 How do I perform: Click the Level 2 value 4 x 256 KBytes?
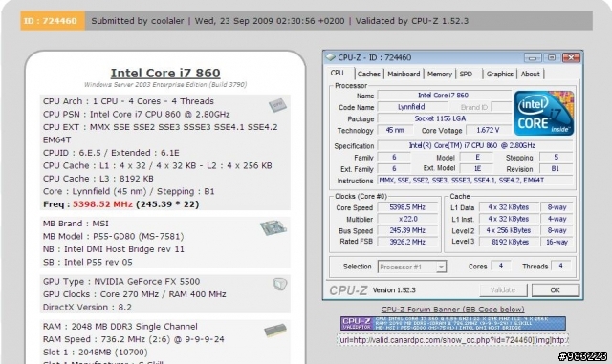tap(510, 230)
